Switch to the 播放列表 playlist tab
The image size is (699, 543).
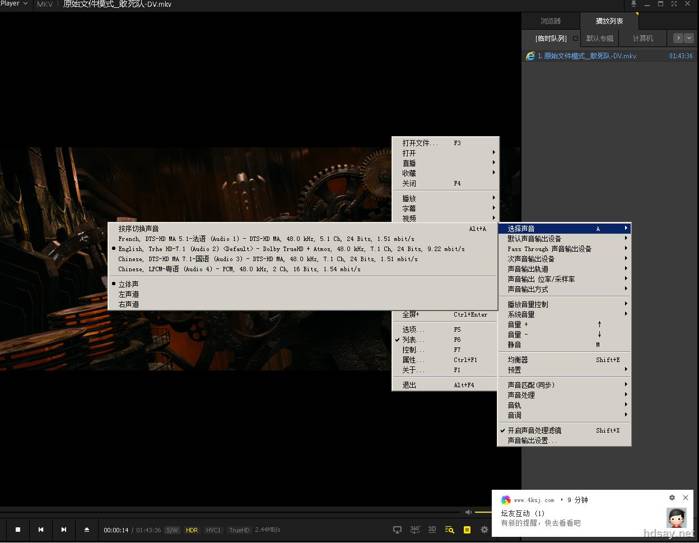point(609,21)
